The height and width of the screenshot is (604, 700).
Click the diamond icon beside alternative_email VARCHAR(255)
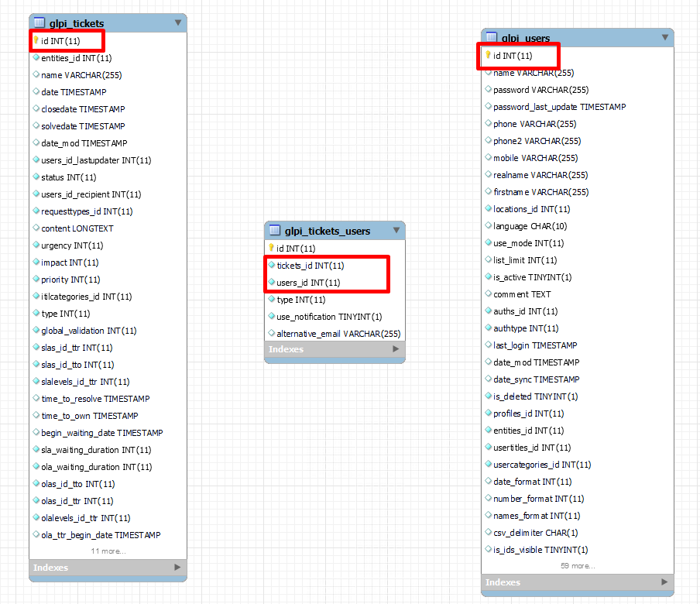272,332
